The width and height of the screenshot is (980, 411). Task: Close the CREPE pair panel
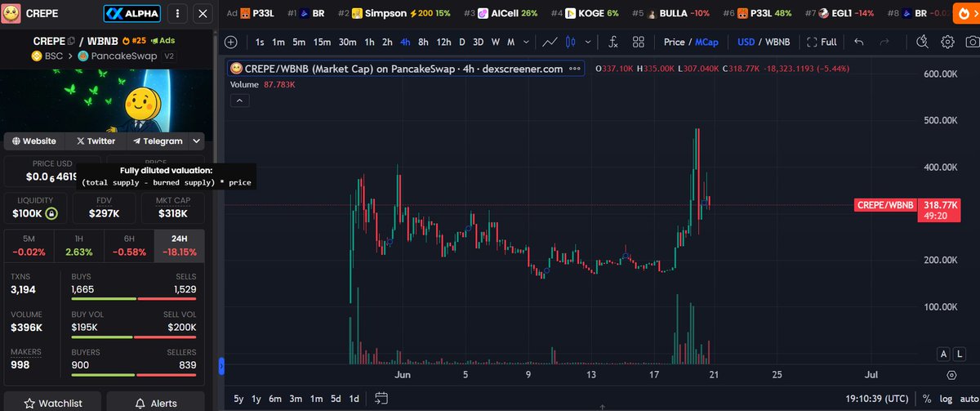pyautogui.click(x=204, y=14)
